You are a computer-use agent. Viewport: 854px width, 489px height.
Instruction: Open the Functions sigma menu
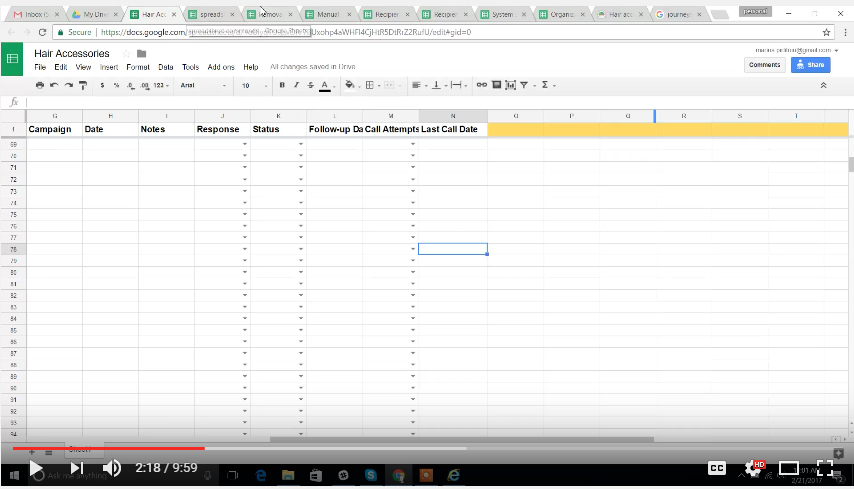545,85
